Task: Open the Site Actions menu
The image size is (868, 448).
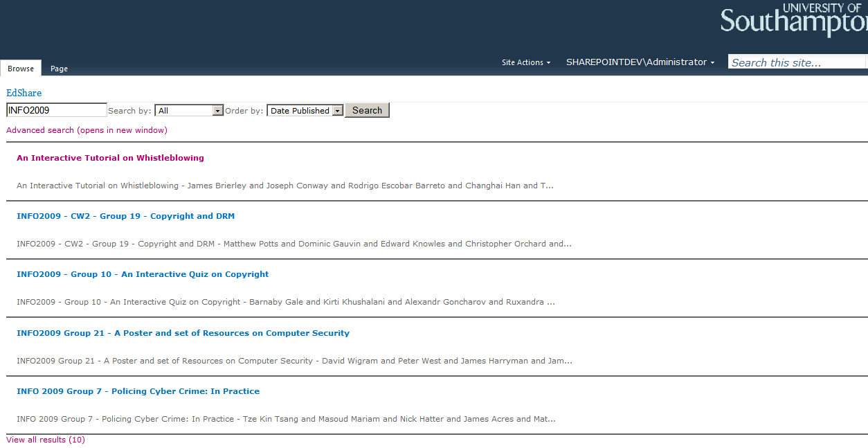Action: [526, 62]
